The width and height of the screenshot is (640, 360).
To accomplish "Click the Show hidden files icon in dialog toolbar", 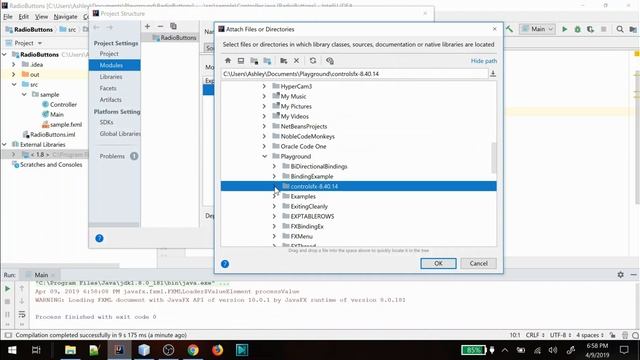I will (x=330, y=61).
